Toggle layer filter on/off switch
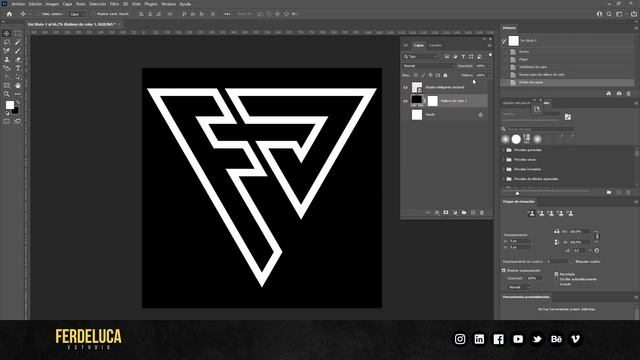 coord(490,55)
